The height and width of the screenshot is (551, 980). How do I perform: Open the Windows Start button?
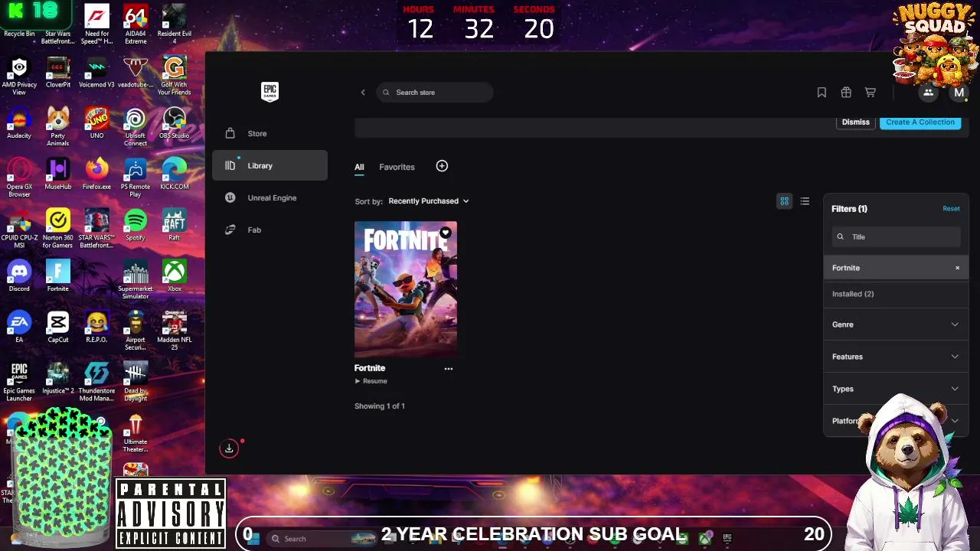click(x=253, y=539)
